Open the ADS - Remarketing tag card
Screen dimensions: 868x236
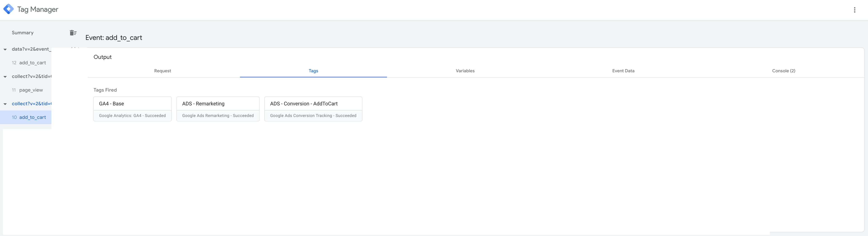(218, 109)
